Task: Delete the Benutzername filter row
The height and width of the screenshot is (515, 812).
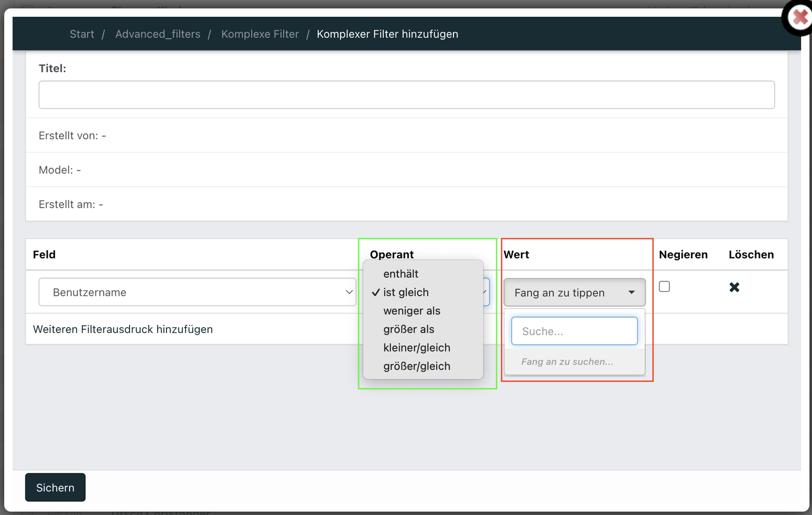Action: pos(734,287)
